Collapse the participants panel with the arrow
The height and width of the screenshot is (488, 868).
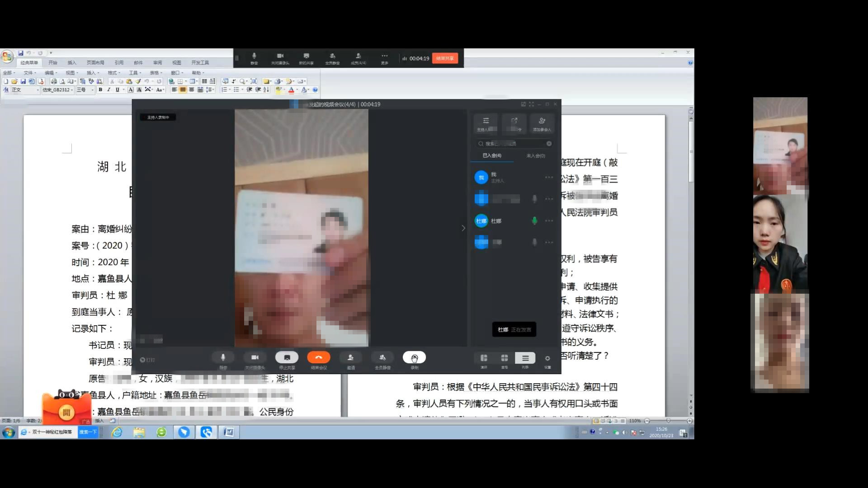[x=463, y=228]
